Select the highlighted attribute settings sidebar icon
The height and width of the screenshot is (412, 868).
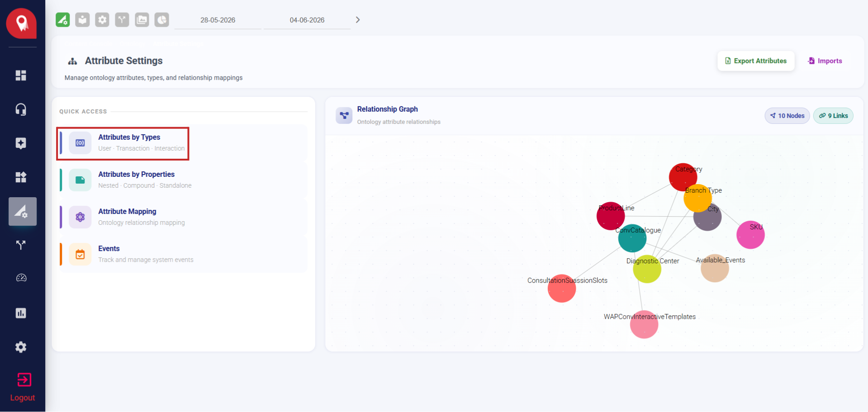point(22,211)
